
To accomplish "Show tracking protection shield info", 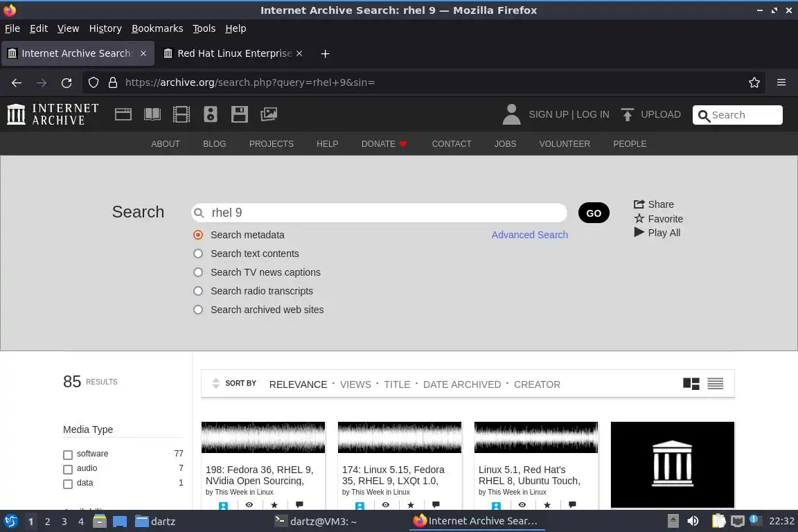I will tap(93, 82).
